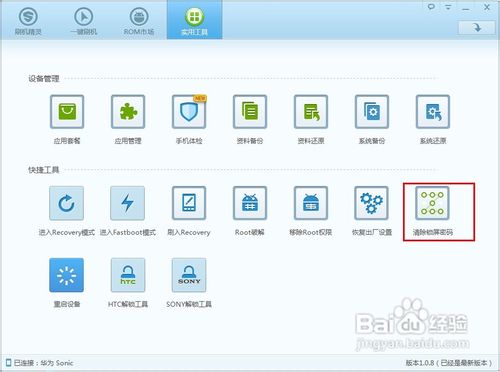Select the flash Recovery tablet icon
Viewport: 500px width, 372px height.
click(x=189, y=203)
